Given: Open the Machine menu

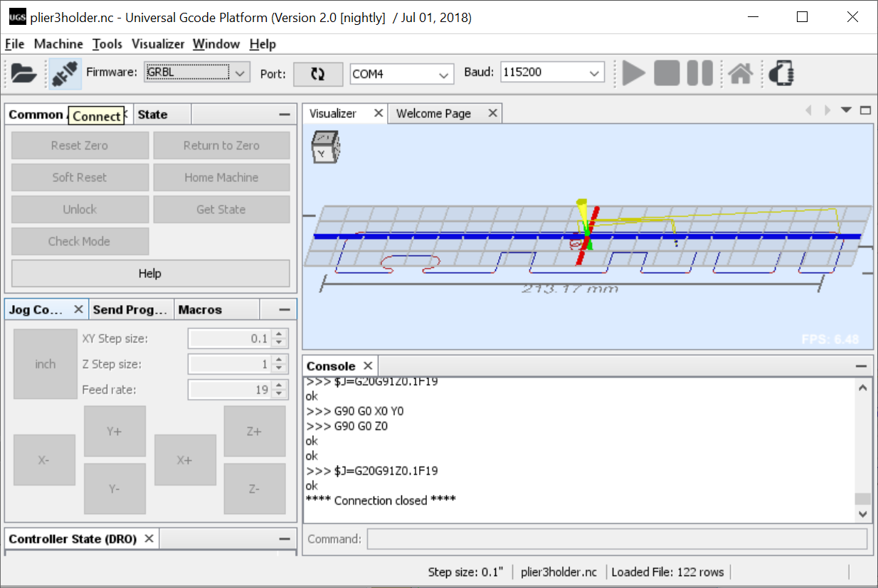Looking at the screenshot, I should coord(58,44).
